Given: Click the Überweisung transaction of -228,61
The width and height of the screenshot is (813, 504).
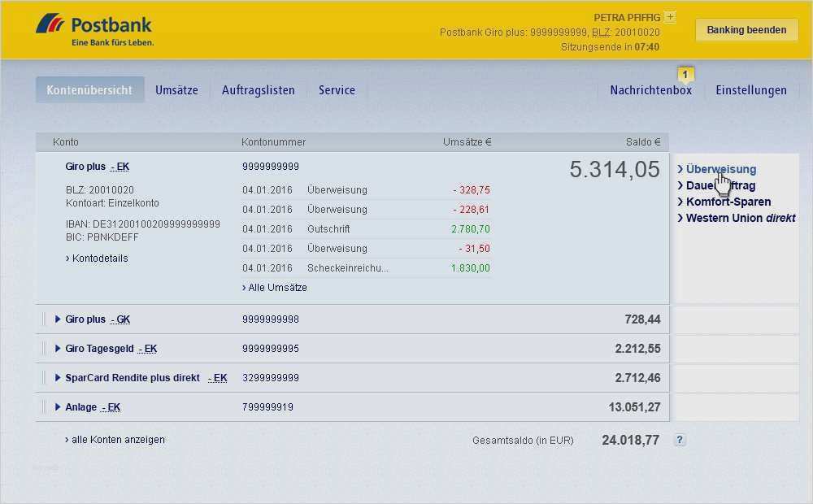Looking at the screenshot, I should tap(366, 210).
